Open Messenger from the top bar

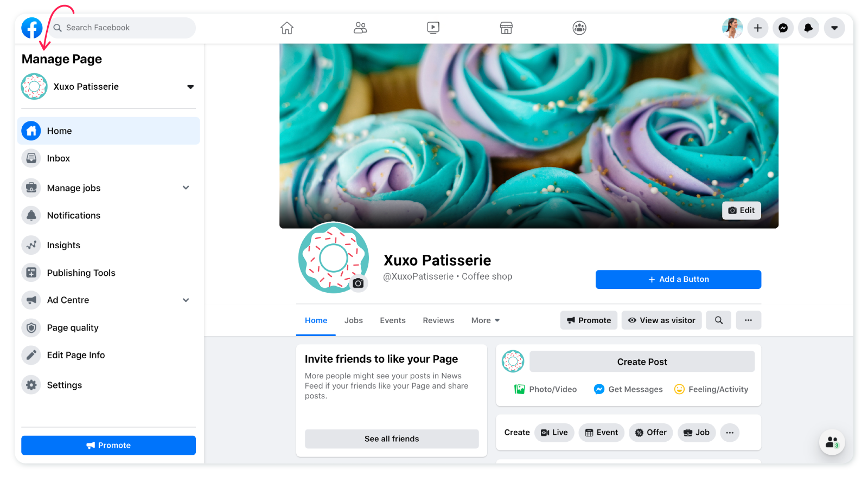[783, 28]
